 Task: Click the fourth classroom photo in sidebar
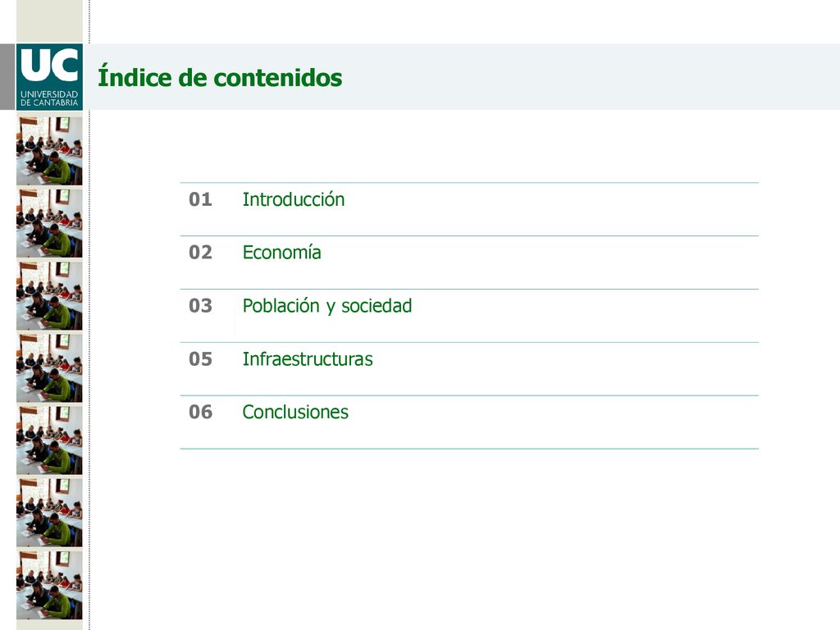(49, 368)
